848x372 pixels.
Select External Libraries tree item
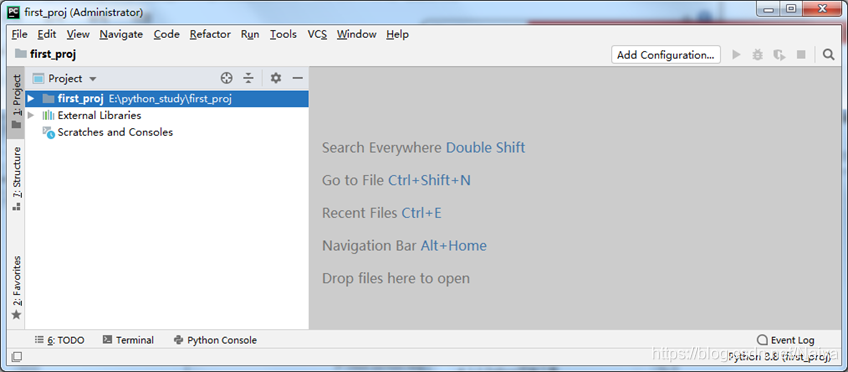coord(167,115)
